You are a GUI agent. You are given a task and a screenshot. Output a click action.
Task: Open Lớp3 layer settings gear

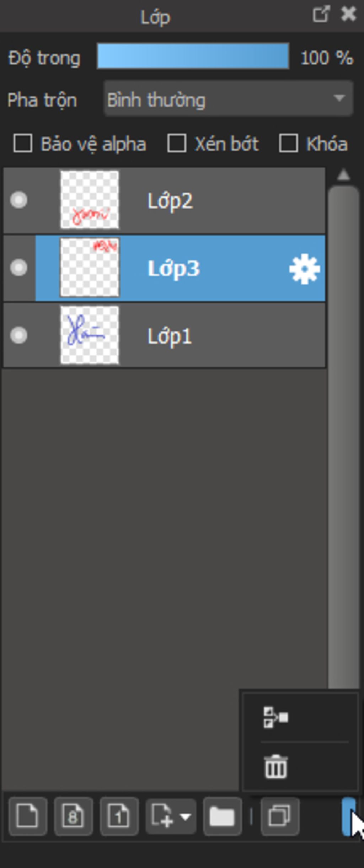click(304, 269)
